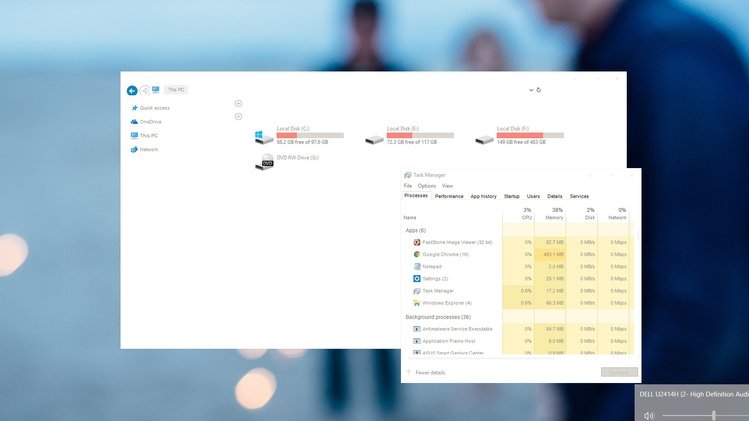Image resolution: width=749 pixels, height=421 pixels.
Task: Click the Task Manager title bar icon
Action: (x=407, y=175)
